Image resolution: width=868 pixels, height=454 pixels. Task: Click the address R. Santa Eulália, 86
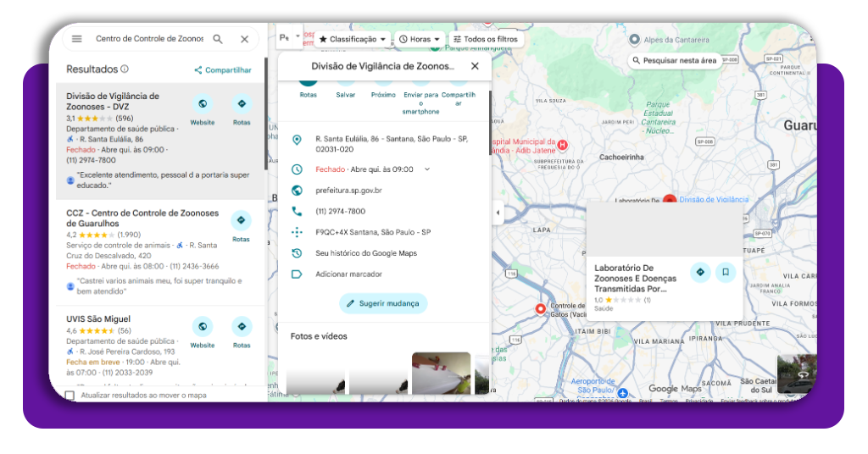[x=392, y=144]
